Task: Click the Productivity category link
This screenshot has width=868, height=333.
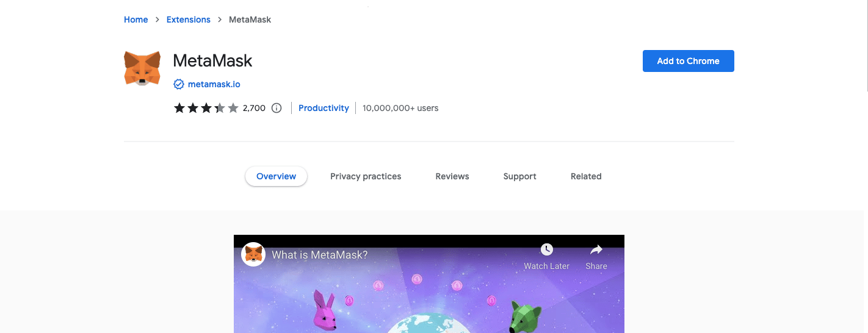Action: point(324,108)
